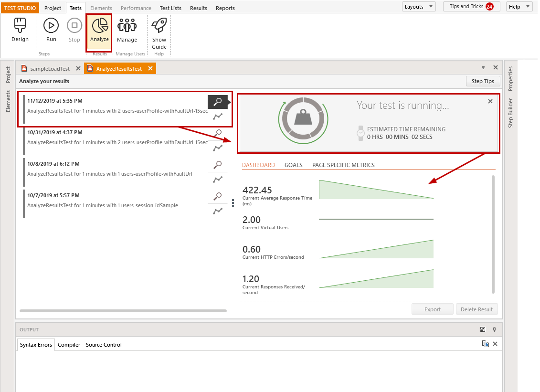Select the 10/7/2019 at 5:57 PM result

pyautogui.click(x=116, y=203)
